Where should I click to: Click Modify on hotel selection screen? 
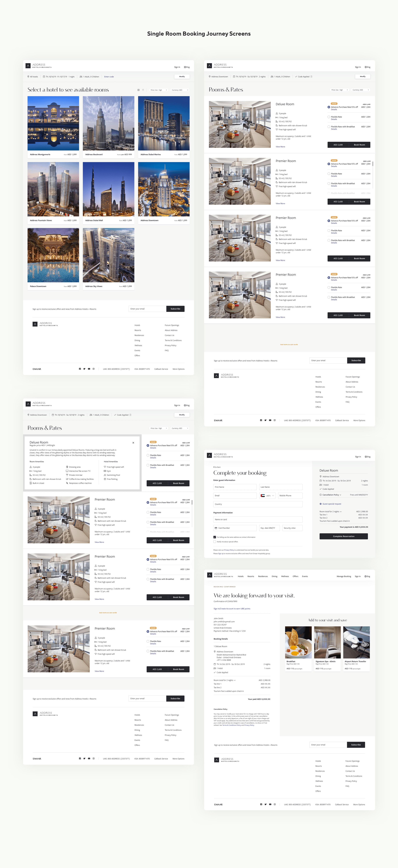[x=182, y=76]
